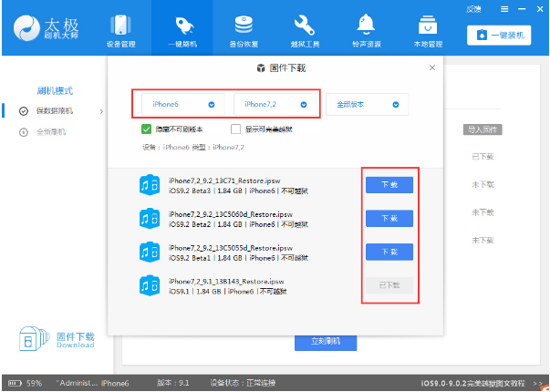Click the iOS9.2 Beta3 | 1.84 GB details line

click(x=239, y=191)
